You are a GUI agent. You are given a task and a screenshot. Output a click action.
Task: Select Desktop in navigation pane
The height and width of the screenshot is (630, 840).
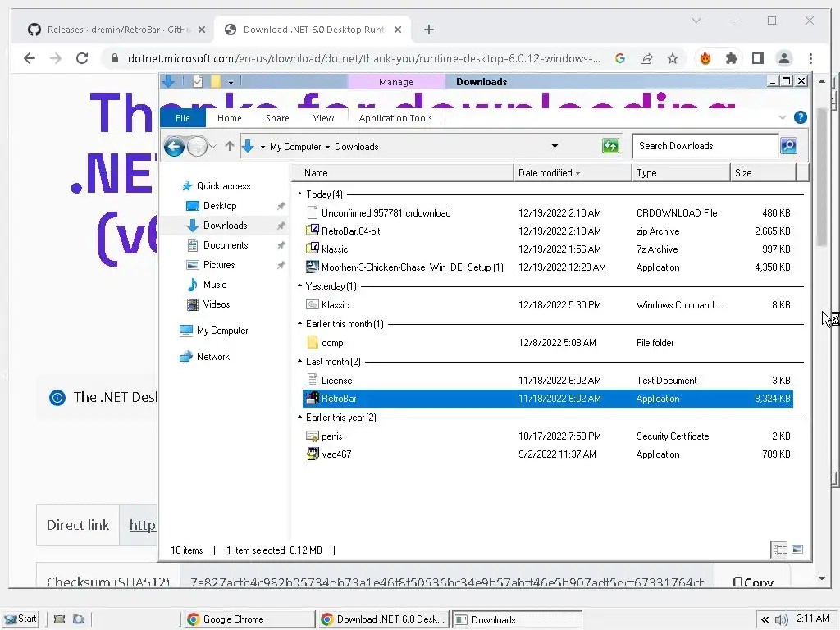220,206
